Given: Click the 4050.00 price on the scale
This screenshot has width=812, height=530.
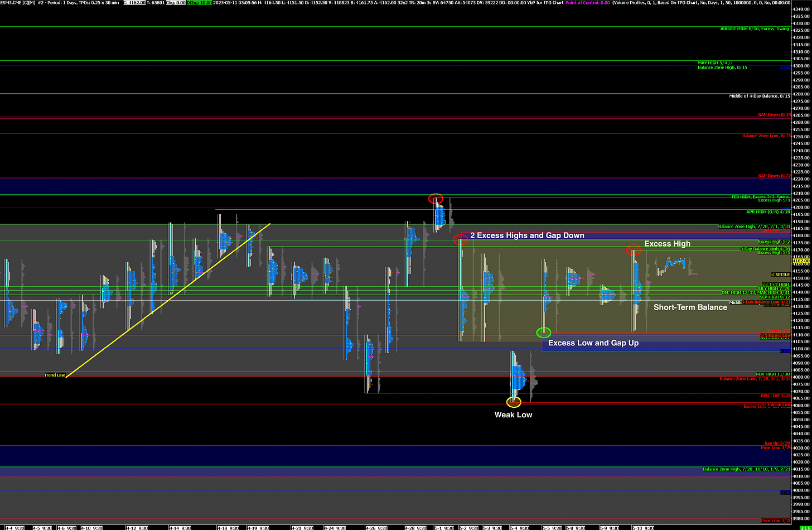Looking at the screenshot, I should pyautogui.click(x=801, y=420).
